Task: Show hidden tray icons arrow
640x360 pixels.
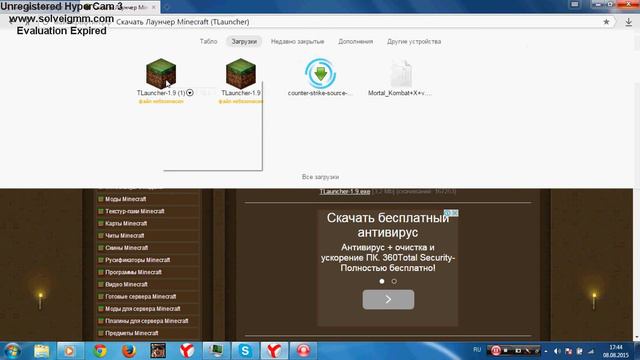Action: tap(546, 351)
